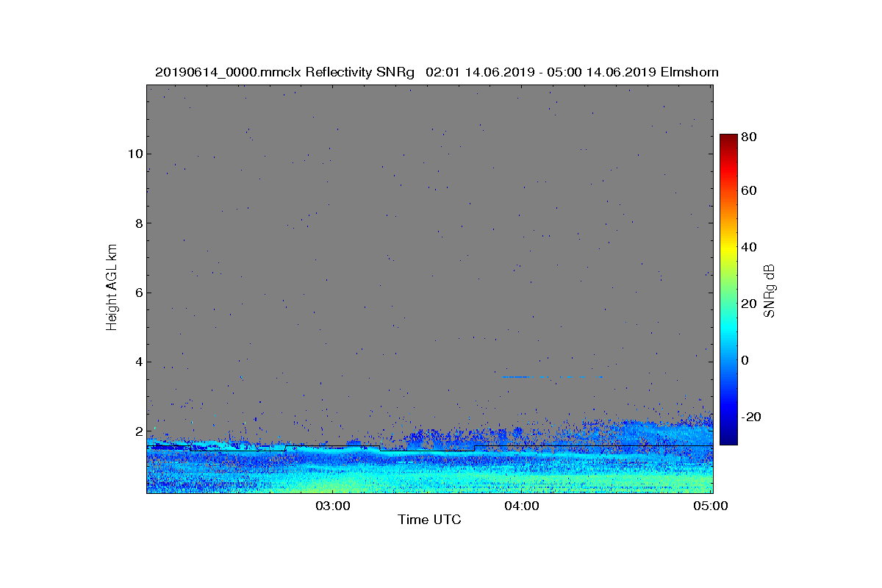The width and height of the screenshot is (882, 588).
Task: Click the 'SNRg dB' colorbar label
Action: (x=770, y=290)
